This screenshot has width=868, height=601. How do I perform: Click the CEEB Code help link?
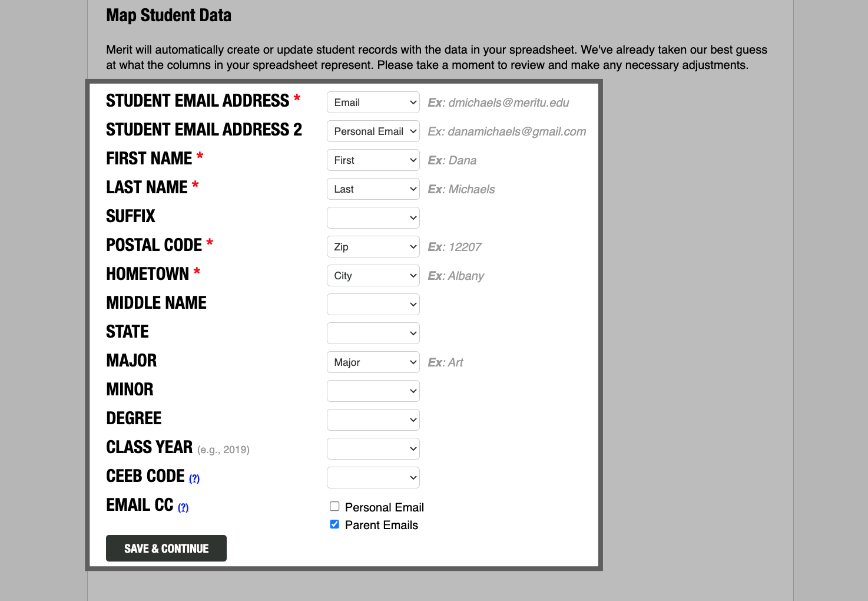click(194, 478)
